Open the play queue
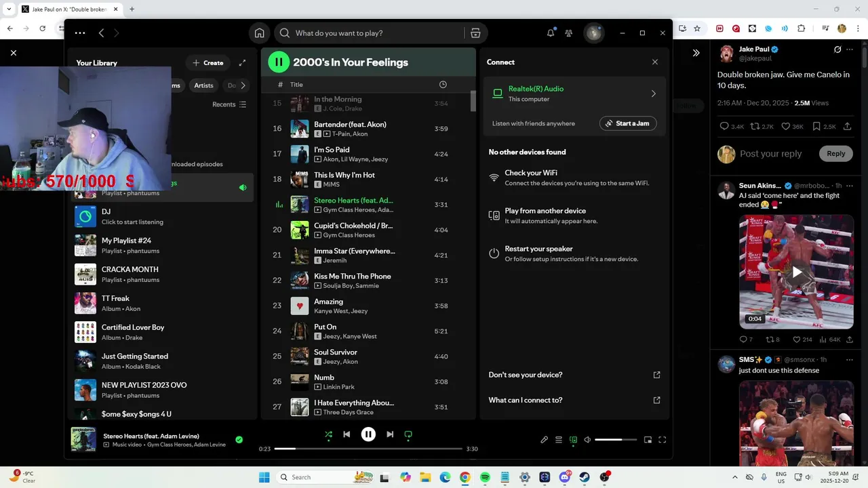 click(559, 440)
